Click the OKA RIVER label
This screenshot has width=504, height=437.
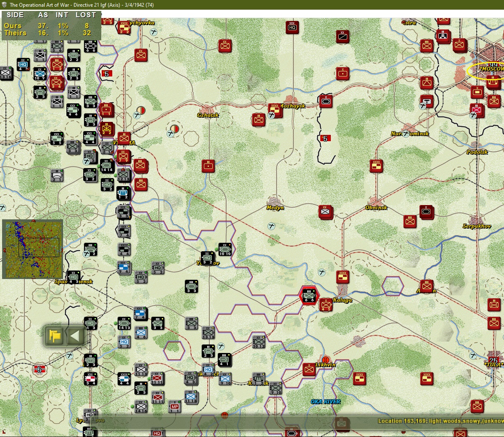tap(325, 402)
